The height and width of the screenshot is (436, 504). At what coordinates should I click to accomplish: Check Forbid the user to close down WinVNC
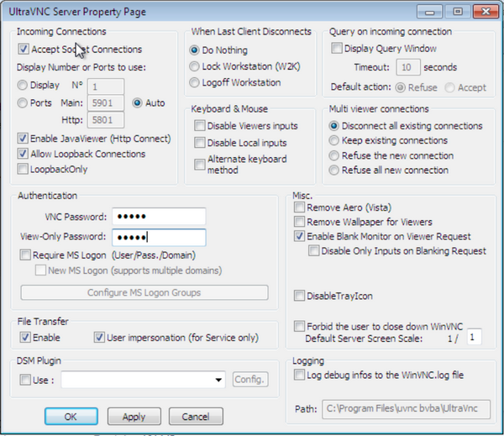point(299,326)
